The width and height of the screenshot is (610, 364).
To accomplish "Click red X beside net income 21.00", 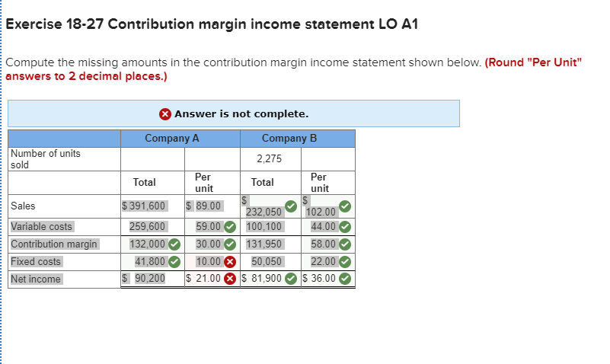I will (230, 279).
